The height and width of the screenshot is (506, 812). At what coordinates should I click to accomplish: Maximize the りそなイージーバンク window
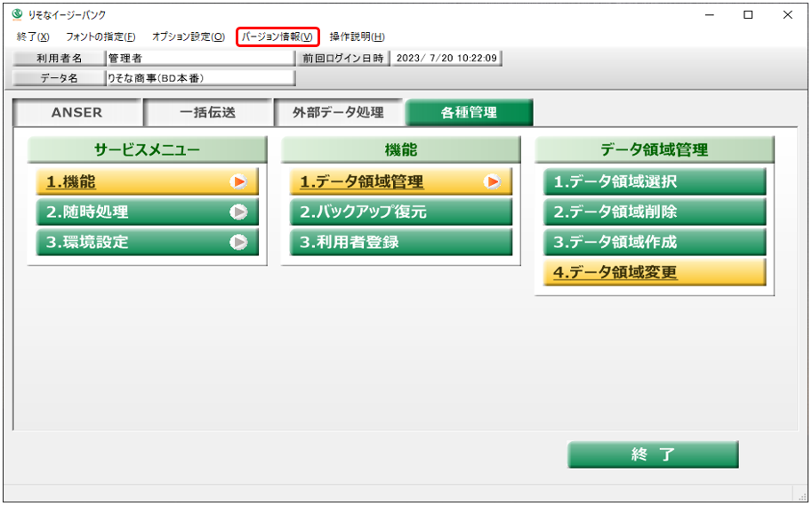tap(748, 15)
